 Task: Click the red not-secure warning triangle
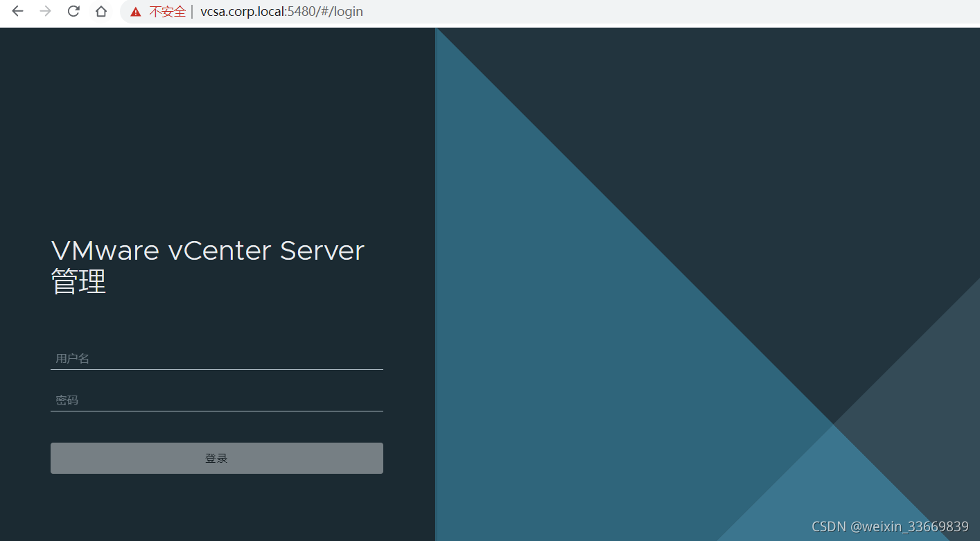(x=136, y=12)
